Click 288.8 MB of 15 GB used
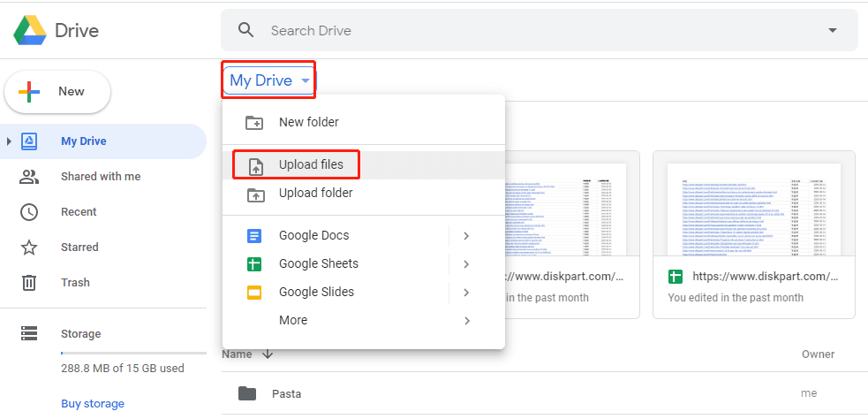This screenshot has height=419, width=868. pyautogui.click(x=123, y=369)
